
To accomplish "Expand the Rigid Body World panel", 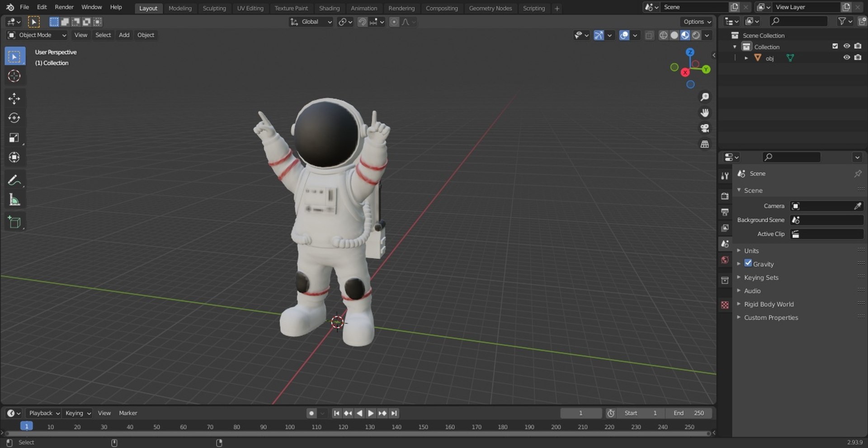I will tap(769, 304).
